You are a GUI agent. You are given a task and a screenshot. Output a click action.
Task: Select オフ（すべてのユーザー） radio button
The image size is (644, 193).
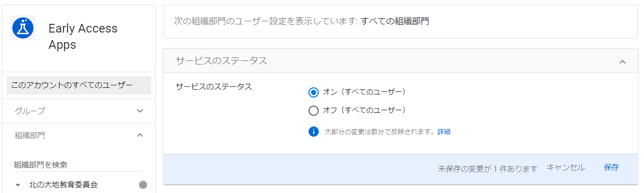coord(314,110)
